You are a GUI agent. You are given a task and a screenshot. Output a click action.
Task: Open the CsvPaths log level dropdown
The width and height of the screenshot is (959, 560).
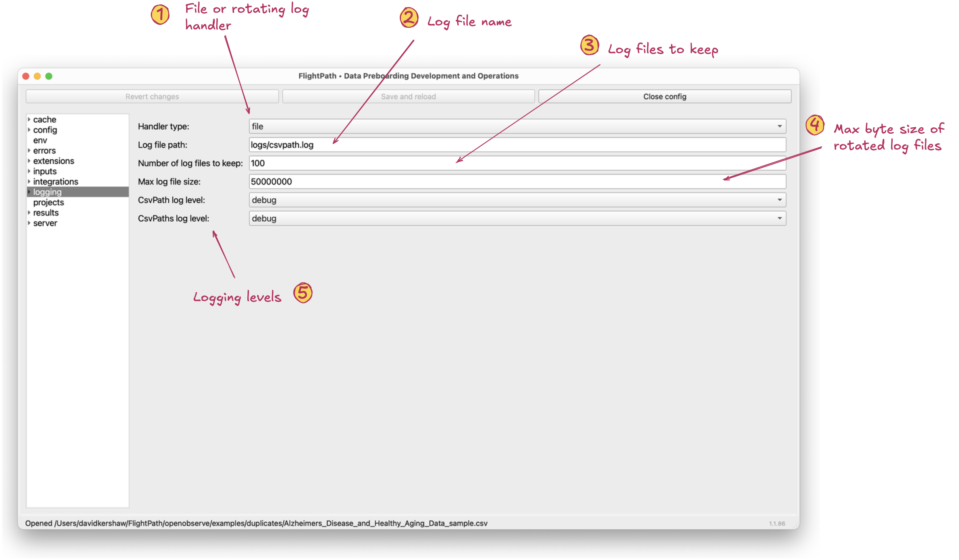pyautogui.click(x=517, y=219)
